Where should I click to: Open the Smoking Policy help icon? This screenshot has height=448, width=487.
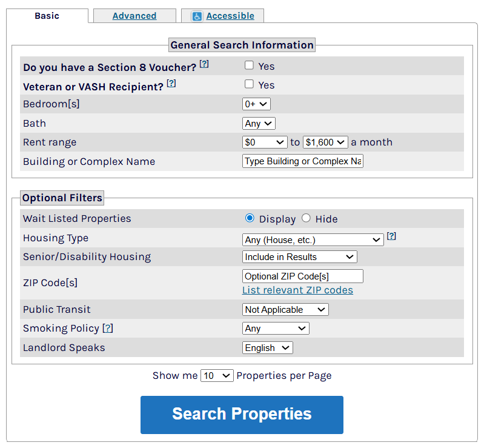pyautogui.click(x=108, y=328)
